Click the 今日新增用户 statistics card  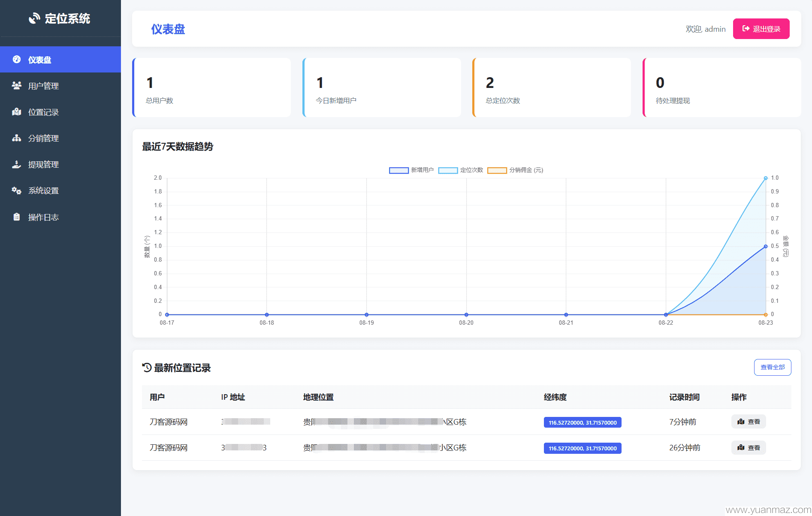click(382, 88)
